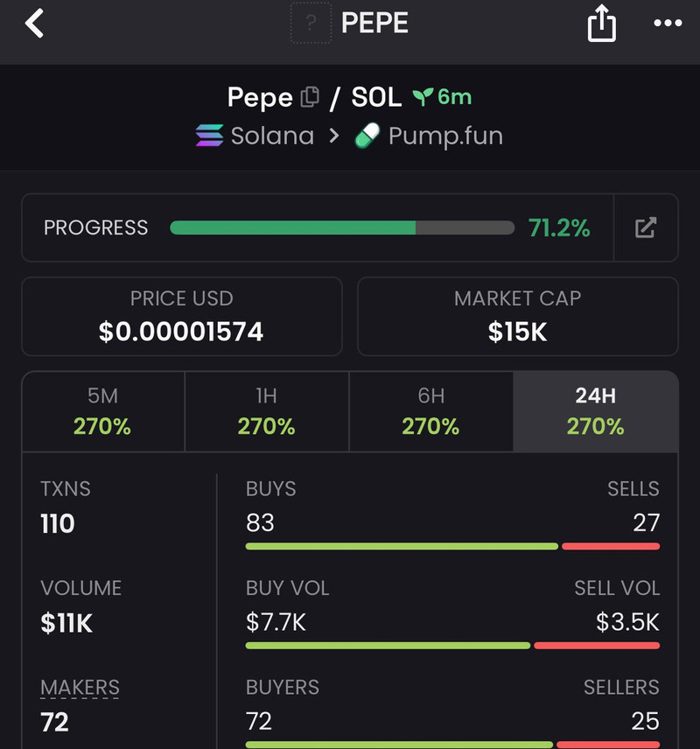The image size is (700, 749).
Task: Open the share icon
Action: tap(601, 24)
